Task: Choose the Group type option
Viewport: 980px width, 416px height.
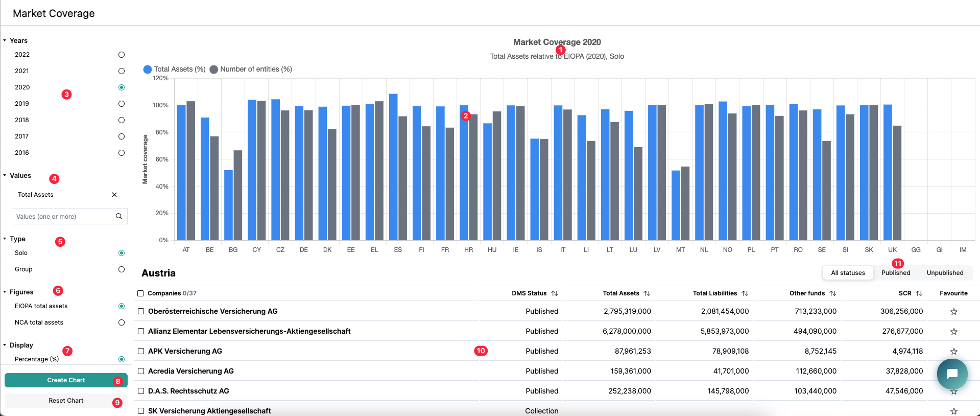Action: 122,269
